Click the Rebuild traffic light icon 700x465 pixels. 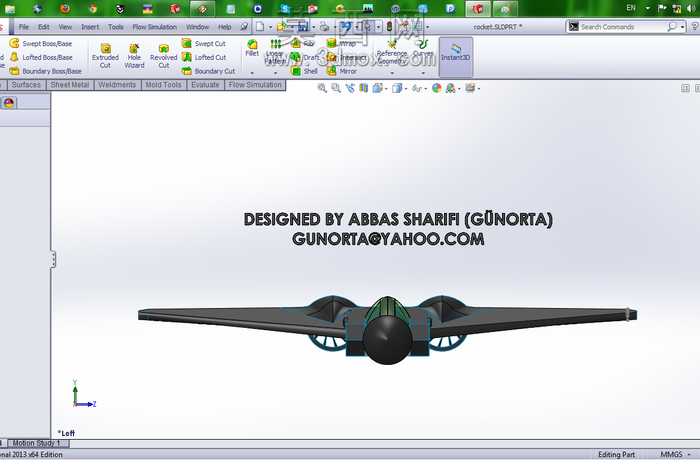(x=389, y=27)
